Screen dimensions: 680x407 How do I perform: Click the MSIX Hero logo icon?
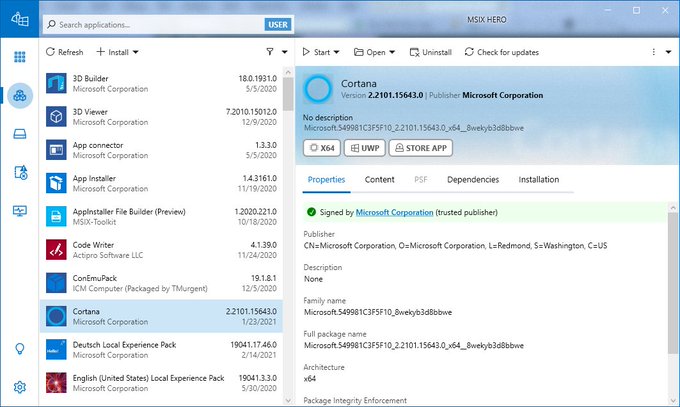coord(20,19)
